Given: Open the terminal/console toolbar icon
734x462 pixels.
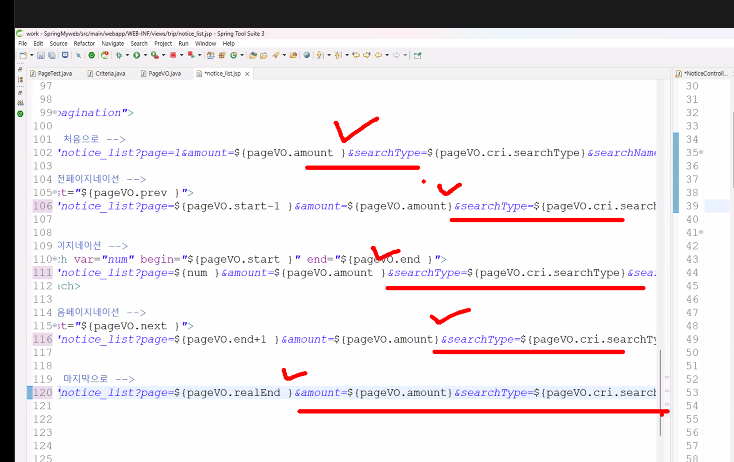Looking at the screenshot, I should pyautogui.click(x=65, y=55).
